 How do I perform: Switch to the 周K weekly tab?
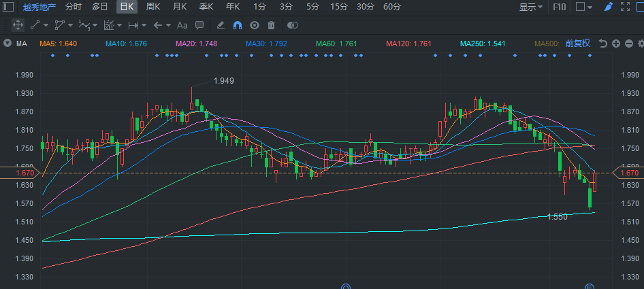point(153,7)
